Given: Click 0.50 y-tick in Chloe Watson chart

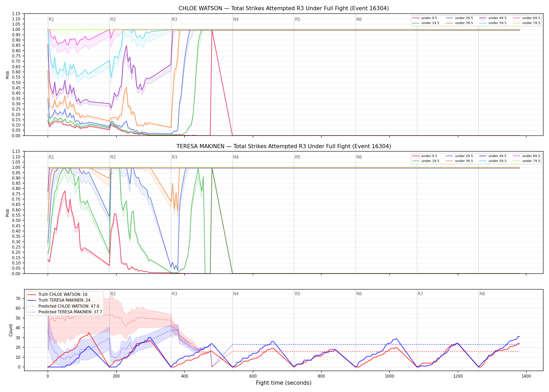Looking at the screenshot, I should (x=16, y=83).
